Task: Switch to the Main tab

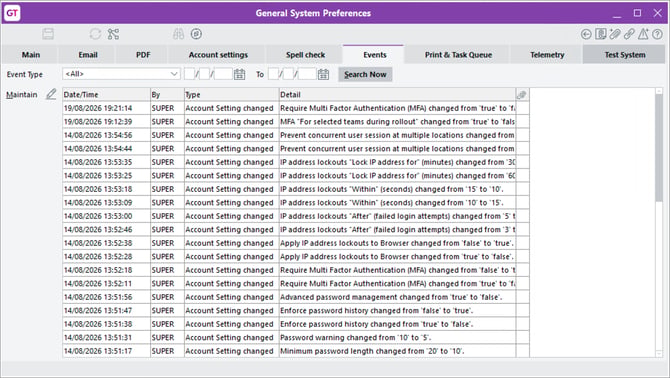Action: 31,55
